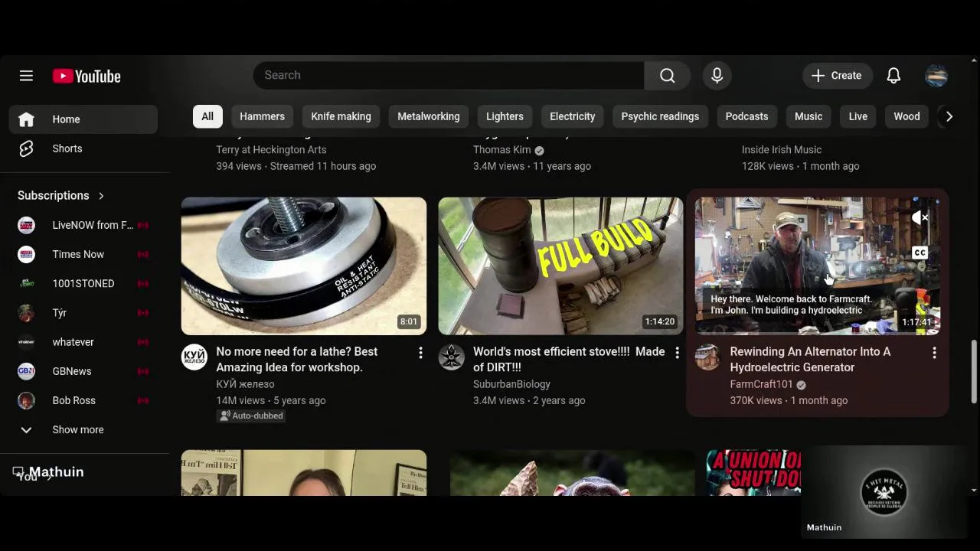Select the Knife making chip
This screenshot has width=980, height=551.
pos(341,116)
